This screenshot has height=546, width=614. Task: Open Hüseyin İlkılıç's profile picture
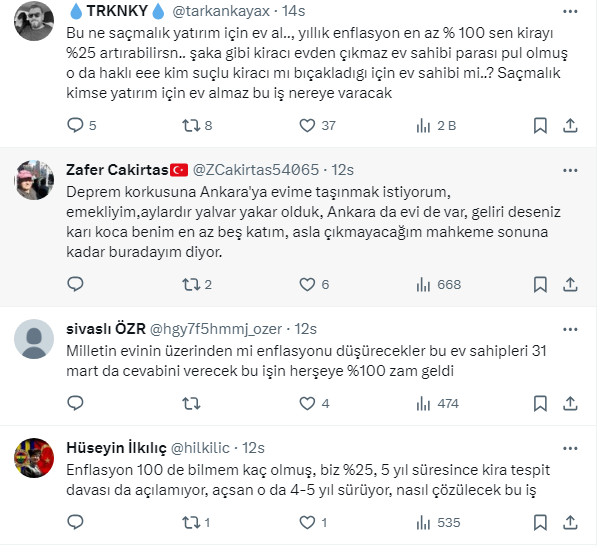click(x=34, y=458)
